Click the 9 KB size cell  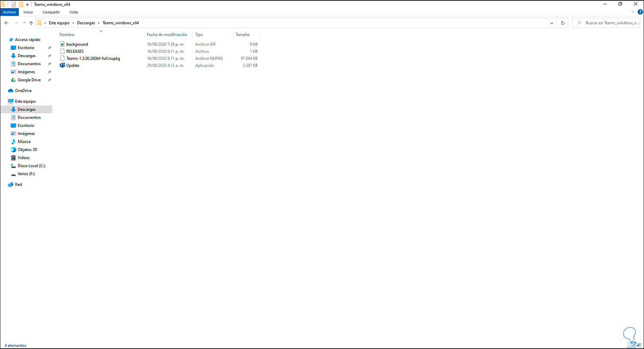pos(254,44)
